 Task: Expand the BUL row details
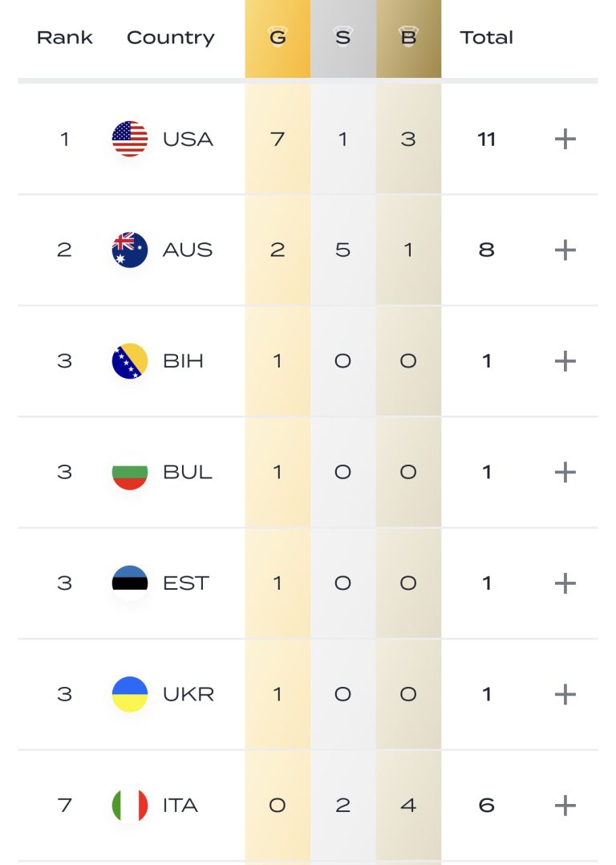pos(565,472)
